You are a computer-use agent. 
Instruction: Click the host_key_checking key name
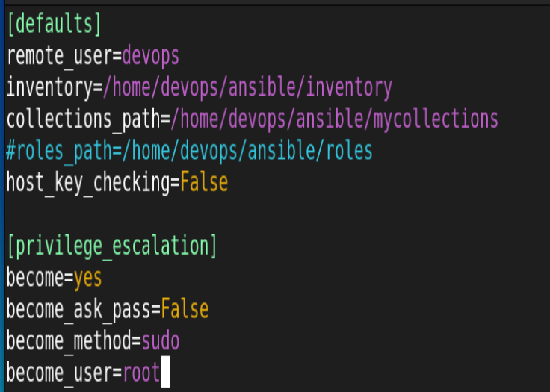tap(88, 183)
